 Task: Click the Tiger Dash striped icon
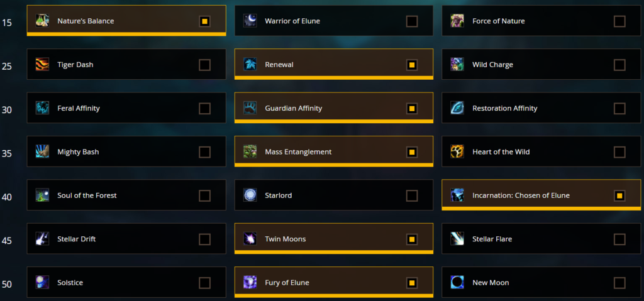tap(42, 65)
